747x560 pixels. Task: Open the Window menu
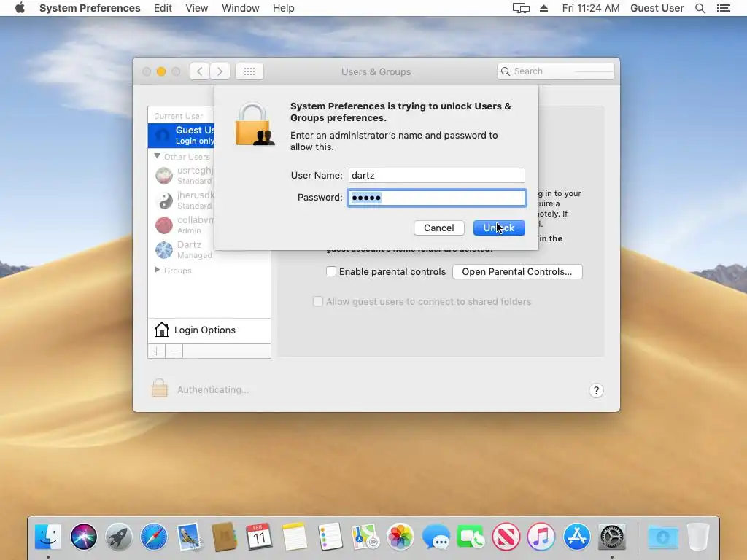pos(240,8)
